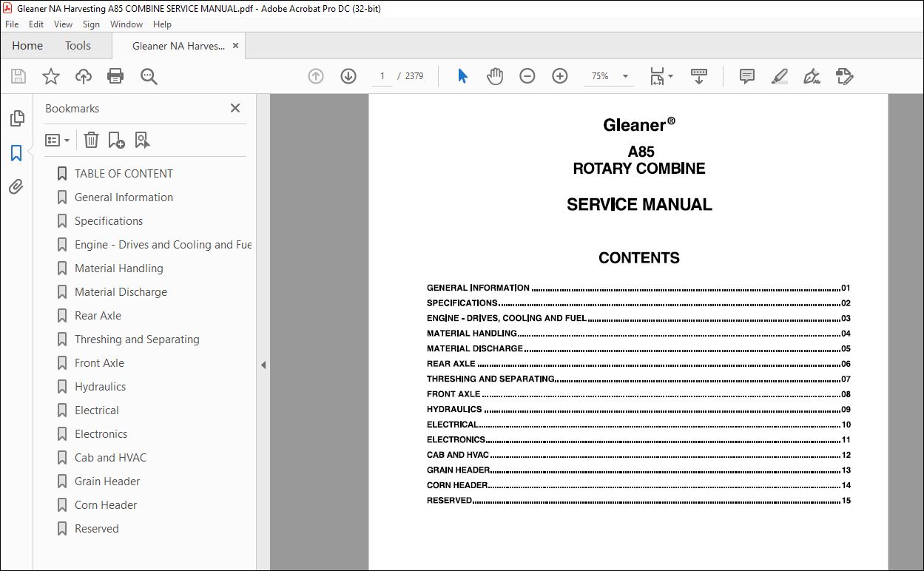Image resolution: width=924 pixels, height=571 pixels.
Task: Jump to General Information bookmark
Action: pos(124,197)
